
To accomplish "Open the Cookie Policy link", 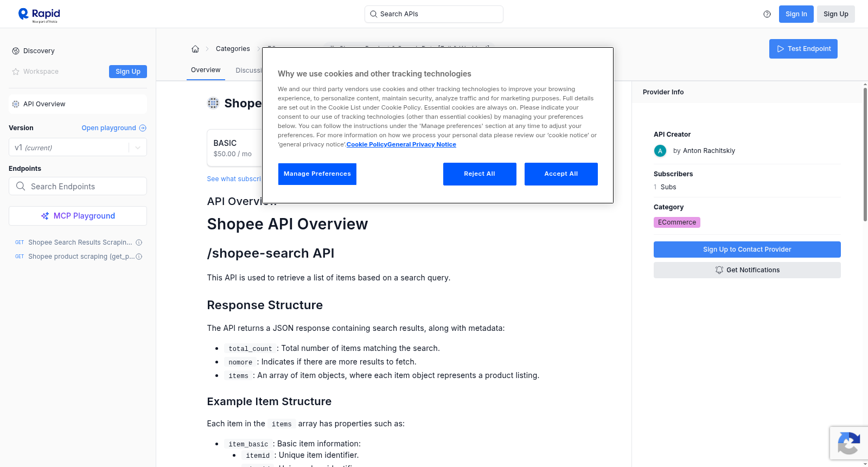I will click(367, 144).
